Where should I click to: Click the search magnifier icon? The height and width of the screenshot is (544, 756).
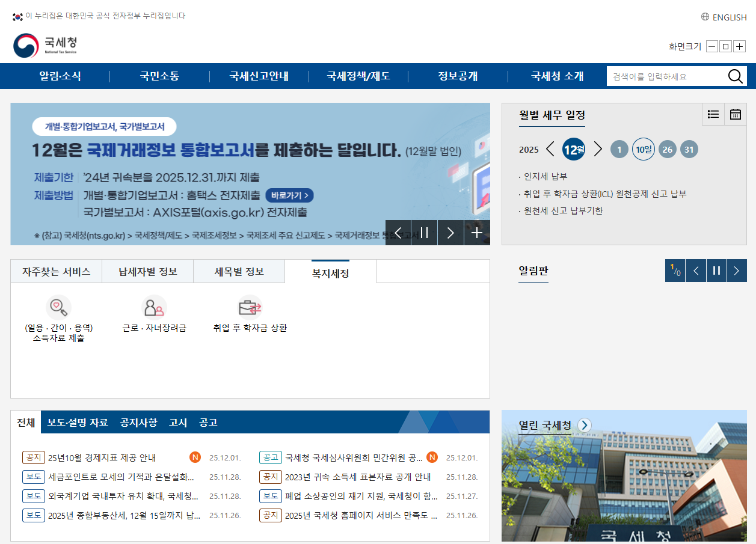click(735, 76)
